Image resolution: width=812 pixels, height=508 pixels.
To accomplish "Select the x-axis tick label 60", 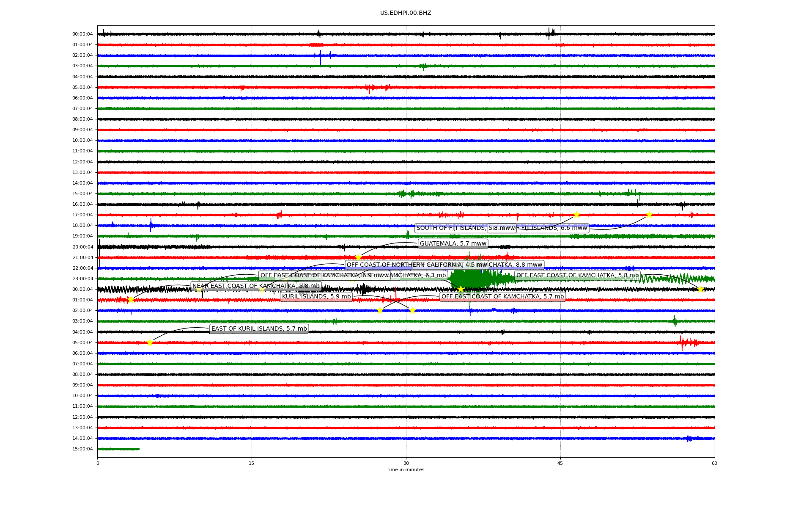I will tap(714, 463).
